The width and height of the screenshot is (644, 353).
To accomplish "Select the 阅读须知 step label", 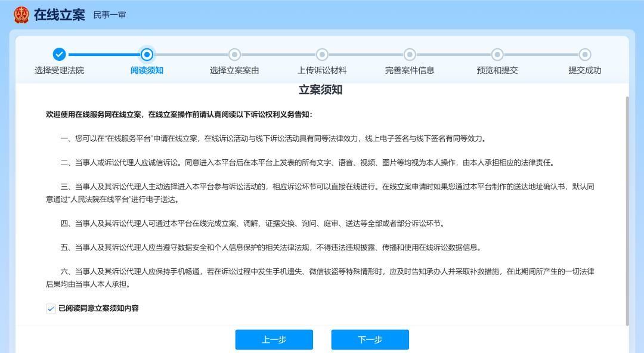I will [x=147, y=70].
